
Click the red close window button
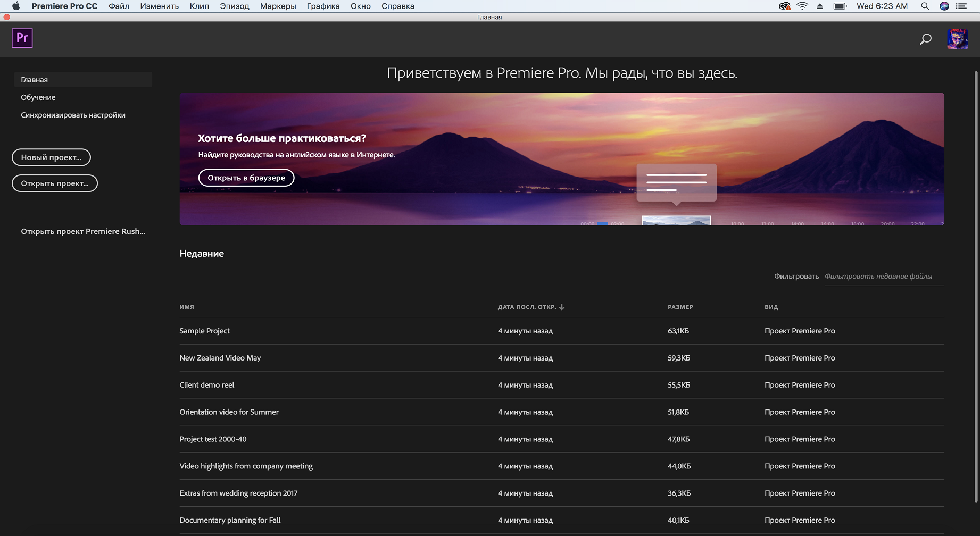pos(6,17)
